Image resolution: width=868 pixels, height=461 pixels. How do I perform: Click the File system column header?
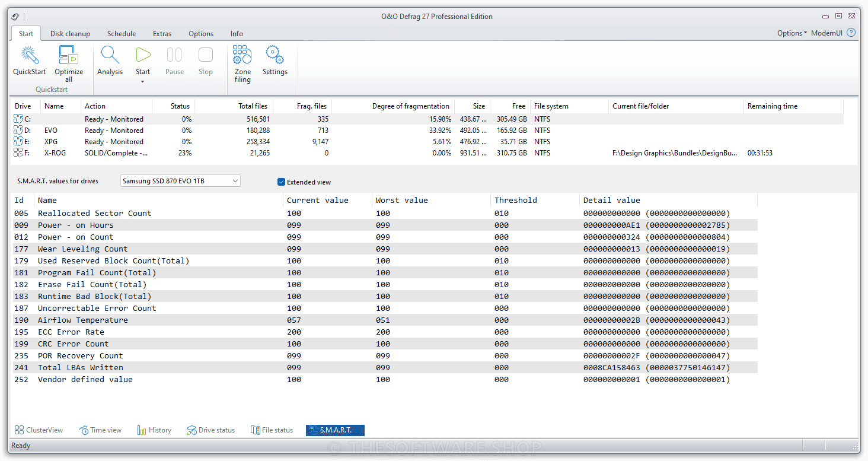569,106
